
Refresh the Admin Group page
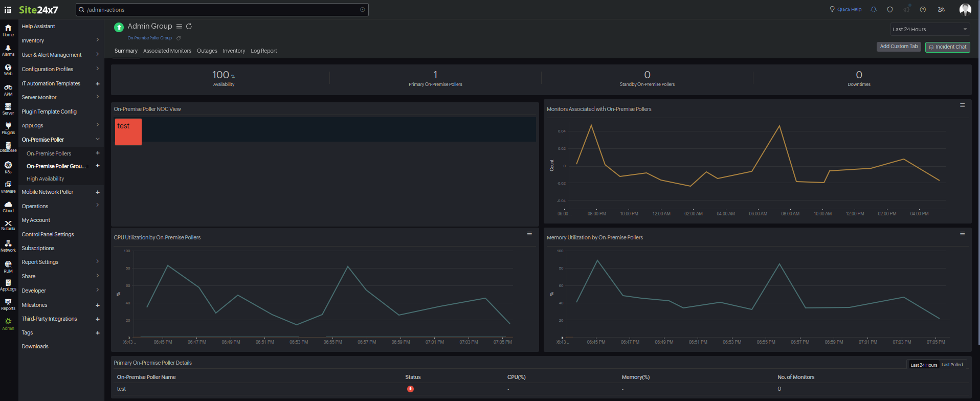[189, 27]
